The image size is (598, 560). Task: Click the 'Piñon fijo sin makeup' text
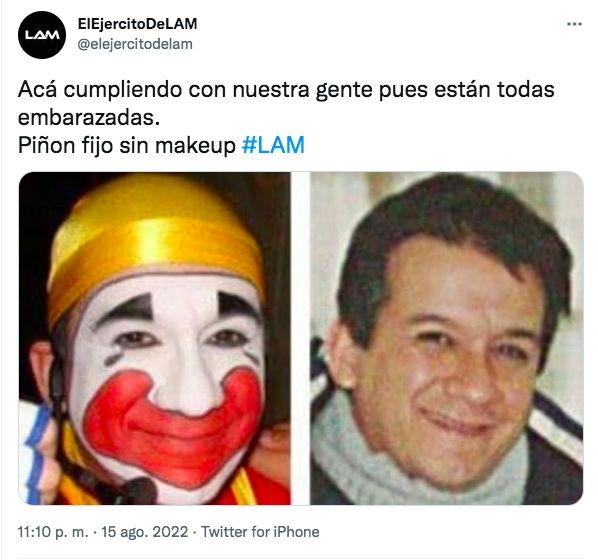click(x=127, y=145)
